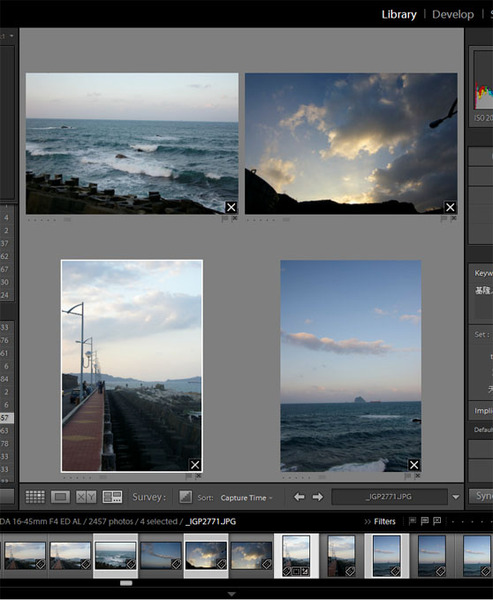Screen dimensions: 493x600
Task: Click the Sync button
Action: pos(482,496)
